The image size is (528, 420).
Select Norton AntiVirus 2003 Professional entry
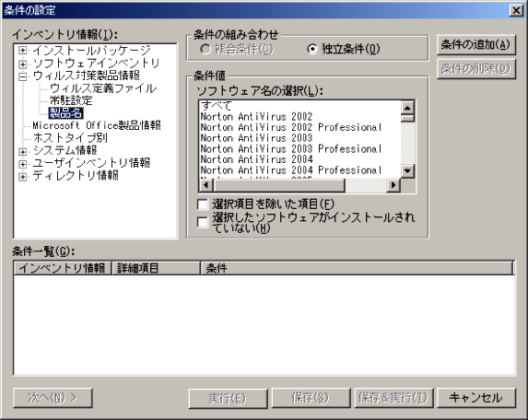[300, 149]
